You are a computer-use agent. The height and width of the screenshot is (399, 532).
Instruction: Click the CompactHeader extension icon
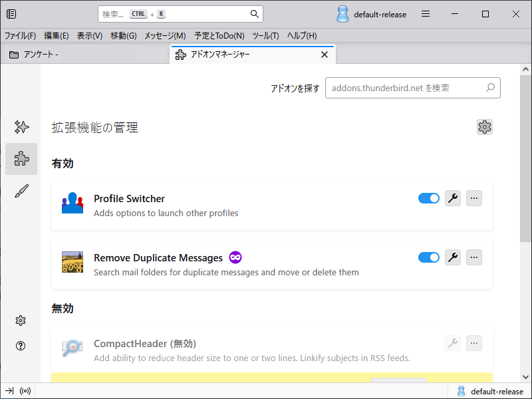72,348
